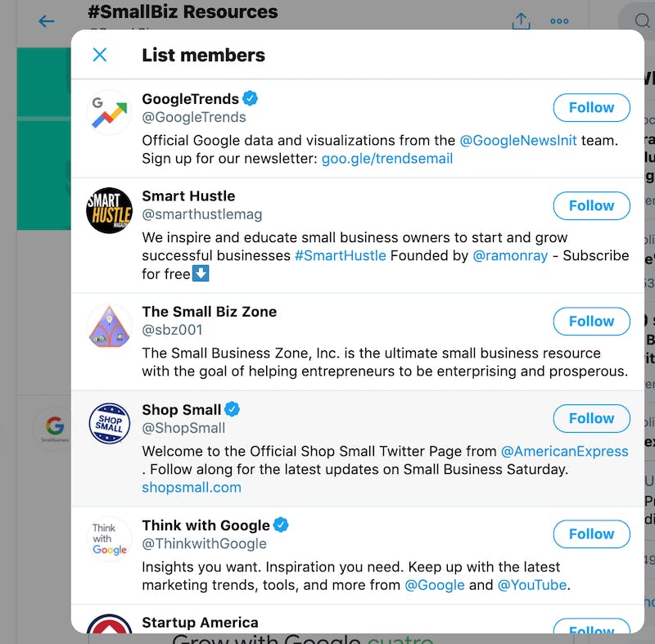Open the #SmartHustle hashtag link
The image size is (655, 644).
pos(341,255)
